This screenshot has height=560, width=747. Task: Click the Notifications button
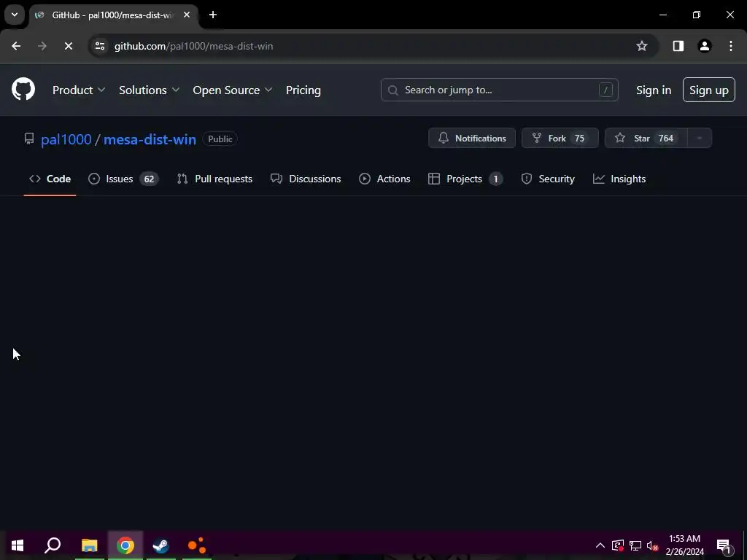[x=472, y=138]
